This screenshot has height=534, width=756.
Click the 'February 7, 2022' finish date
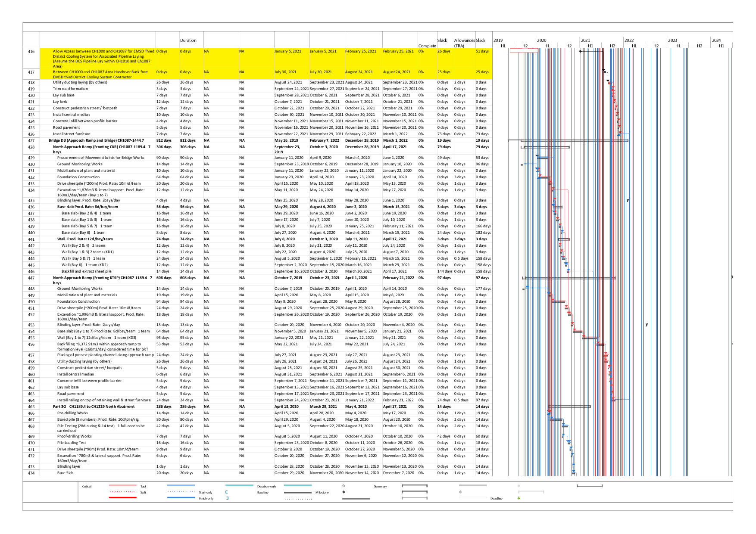coord(324,140)
